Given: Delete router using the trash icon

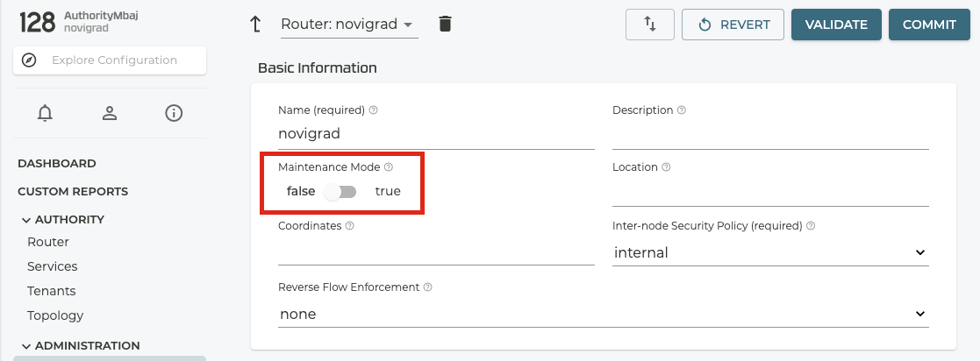Looking at the screenshot, I should click(446, 25).
